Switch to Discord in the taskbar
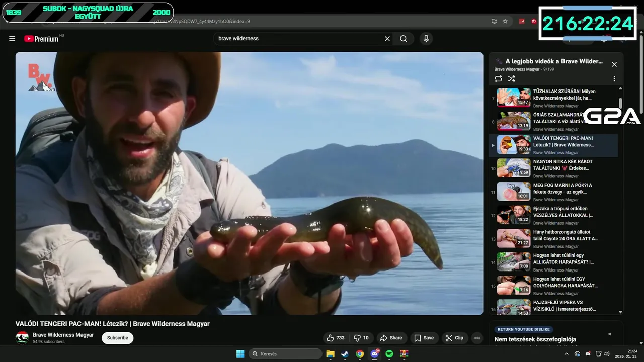 (x=374, y=354)
